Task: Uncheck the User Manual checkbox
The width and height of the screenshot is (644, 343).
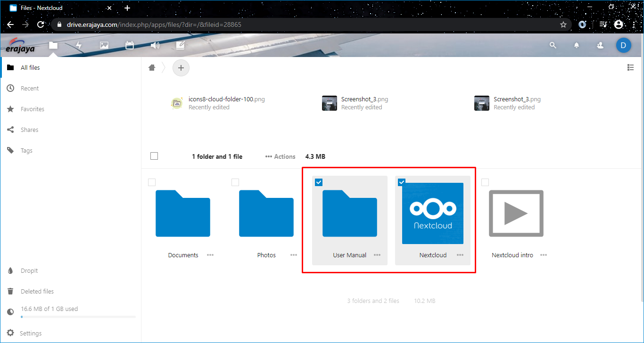Action: pyautogui.click(x=319, y=182)
